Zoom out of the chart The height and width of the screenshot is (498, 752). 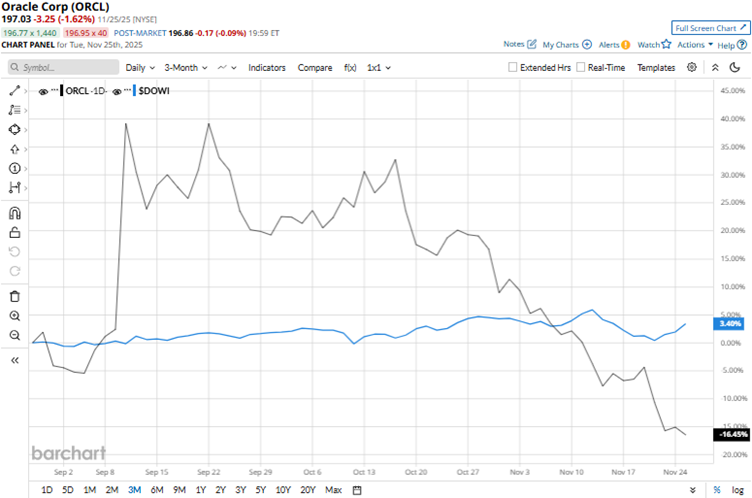click(x=15, y=335)
